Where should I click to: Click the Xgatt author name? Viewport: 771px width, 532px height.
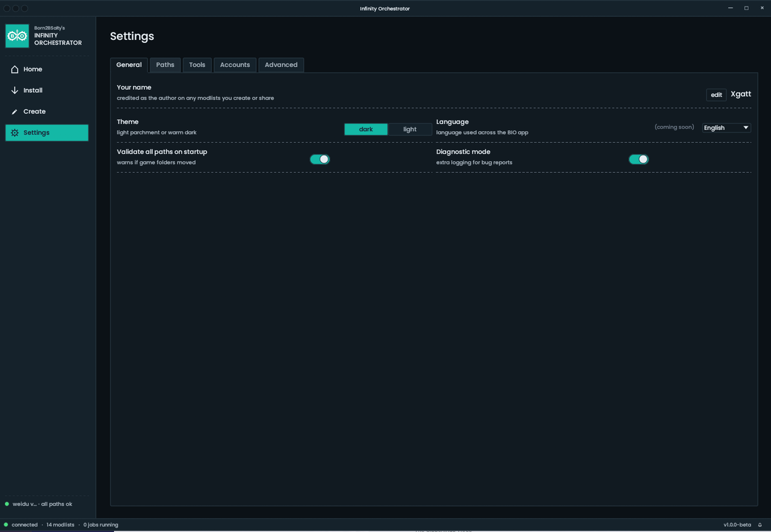point(741,94)
